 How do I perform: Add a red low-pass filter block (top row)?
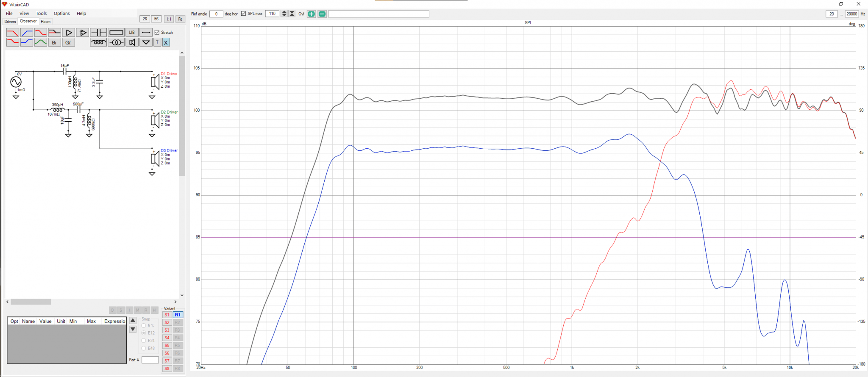13,32
